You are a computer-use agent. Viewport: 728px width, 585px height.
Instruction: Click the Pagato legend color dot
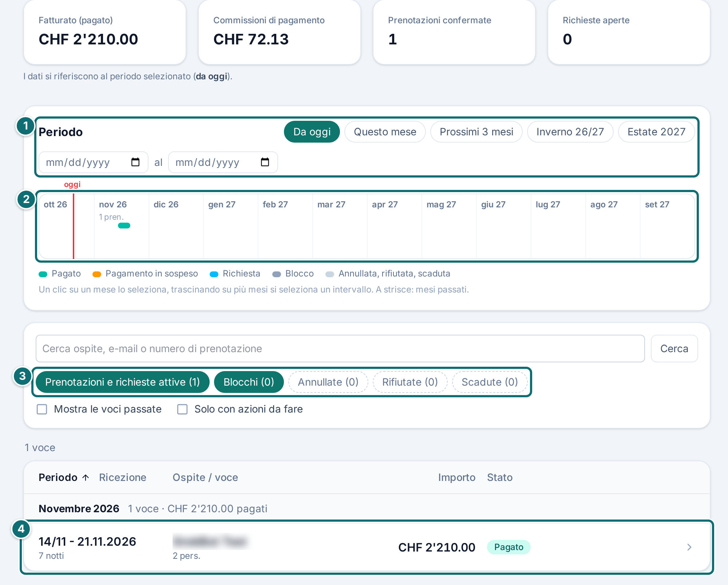click(43, 274)
